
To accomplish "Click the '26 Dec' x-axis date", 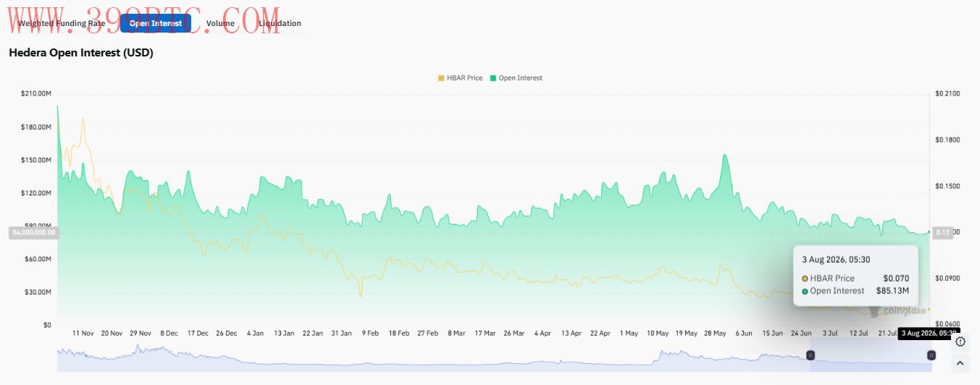I will click(x=227, y=334).
